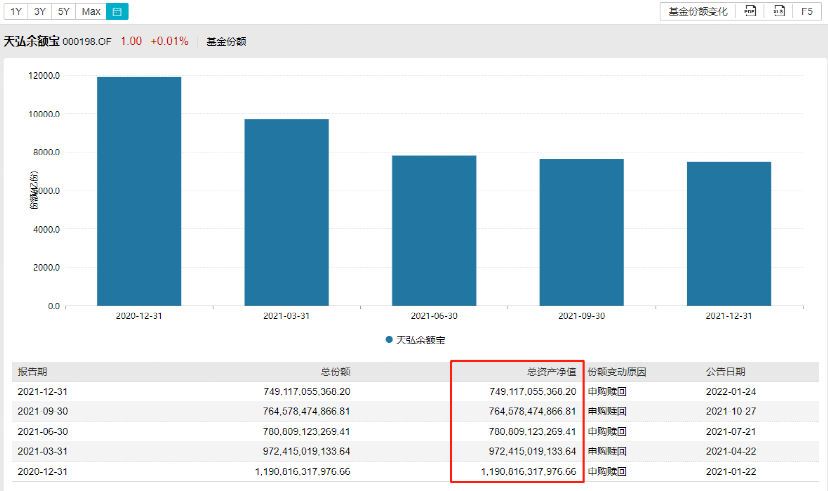Select the 2020-12-31 report period cell
This screenshot has height=491, width=828.
click(42, 471)
